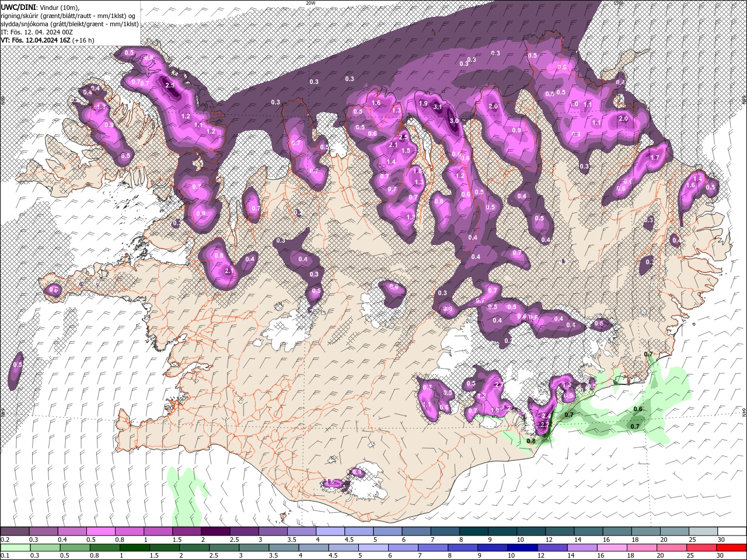Click the '(+16 h)' forecast offset text
The width and height of the screenshot is (747, 560).
pos(83,40)
